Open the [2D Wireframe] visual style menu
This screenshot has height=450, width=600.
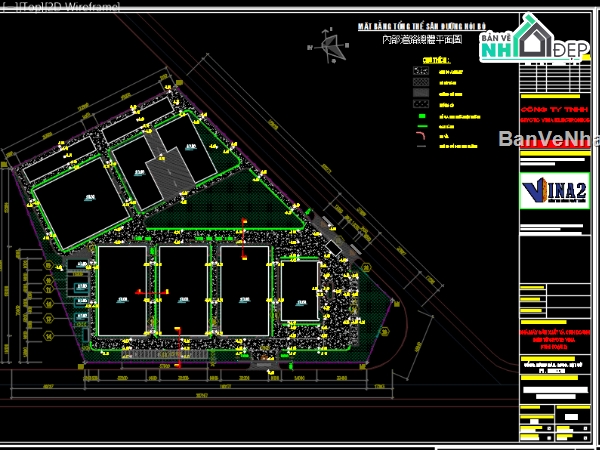pos(80,7)
